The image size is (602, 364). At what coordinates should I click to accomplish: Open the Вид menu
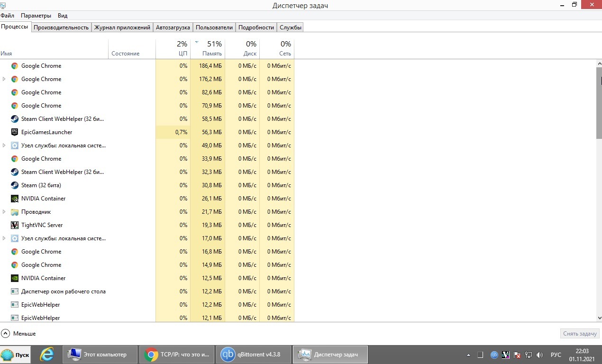coord(63,16)
